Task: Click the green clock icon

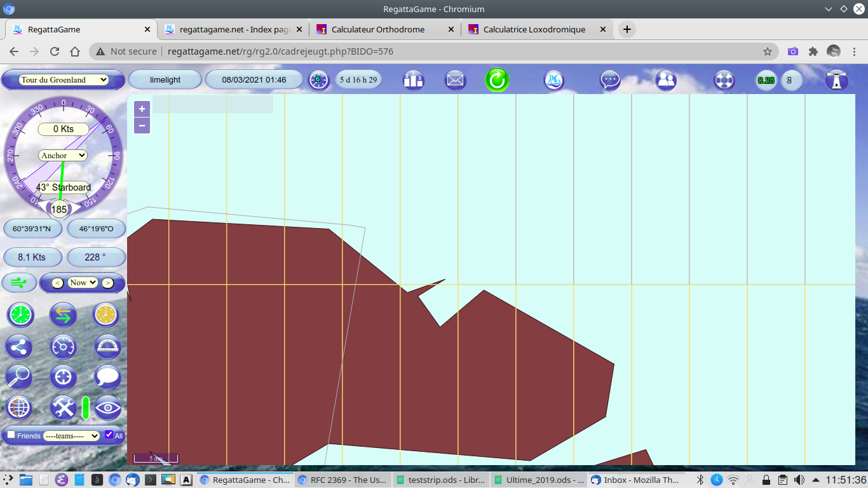Action: 20,315
